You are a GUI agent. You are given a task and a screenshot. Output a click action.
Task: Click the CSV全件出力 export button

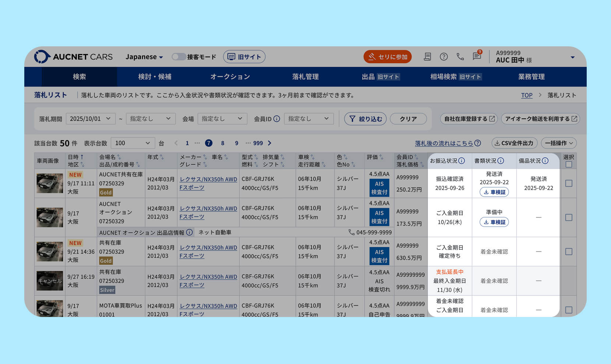point(514,143)
